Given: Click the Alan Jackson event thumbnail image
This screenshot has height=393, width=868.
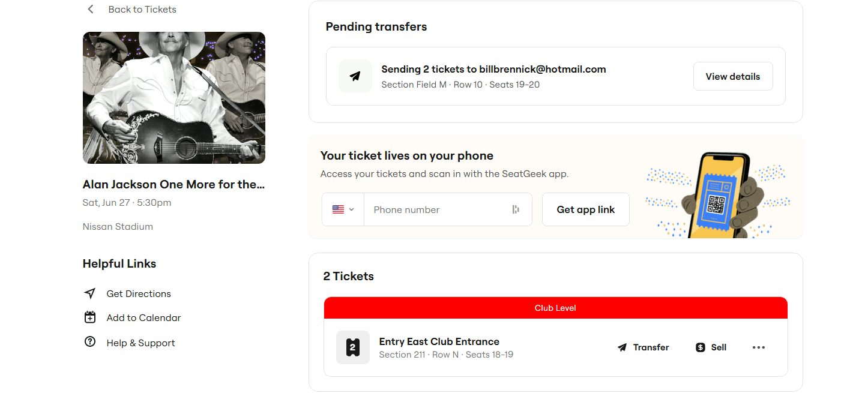Looking at the screenshot, I should pos(174,98).
